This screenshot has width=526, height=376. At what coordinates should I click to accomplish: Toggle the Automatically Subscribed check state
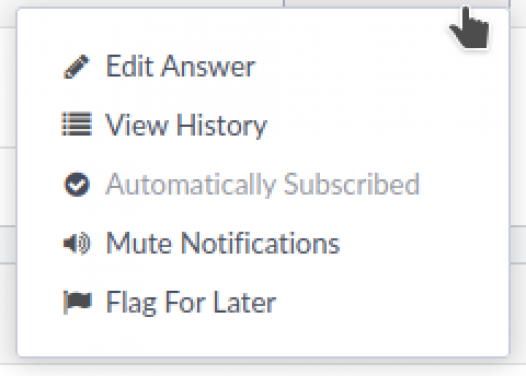(x=77, y=184)
